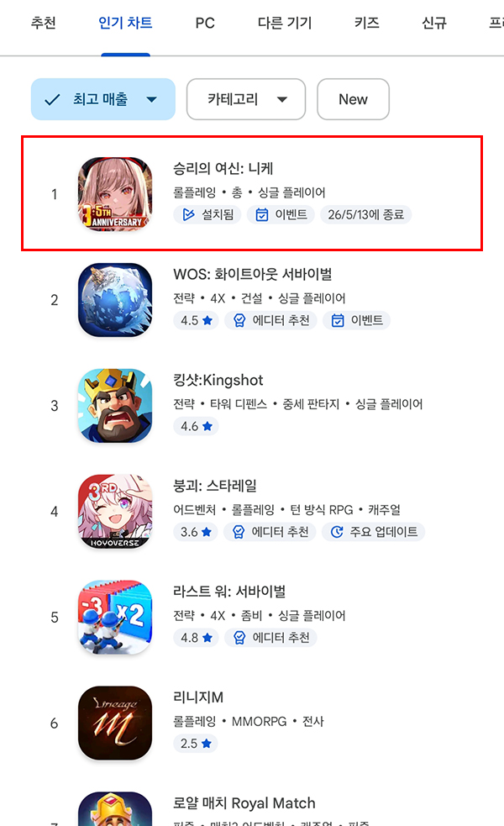This screenshot has width=504, height=826.
Task: Tap the 이벤트 chip under Nikke
Action: click(281, 214)
